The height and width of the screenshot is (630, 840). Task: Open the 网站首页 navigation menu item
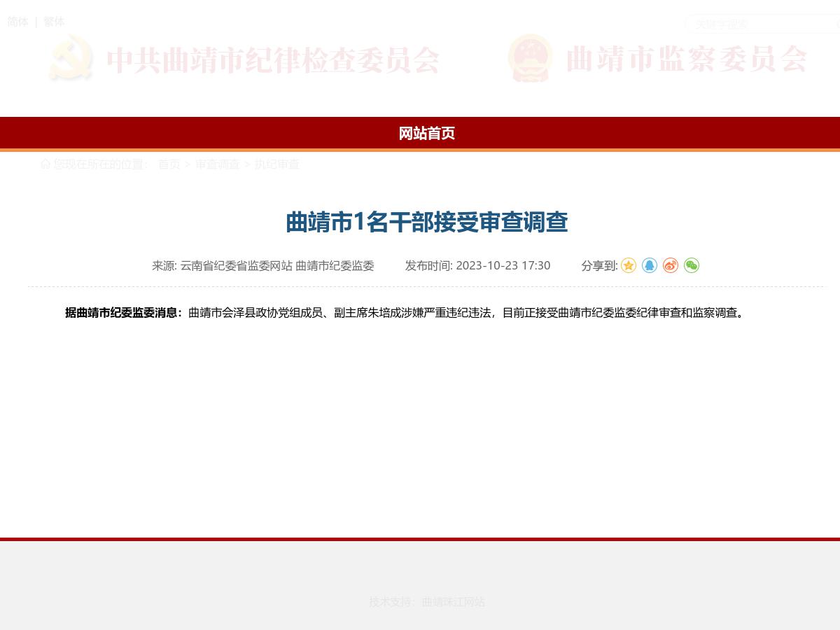tap(427, 133)
